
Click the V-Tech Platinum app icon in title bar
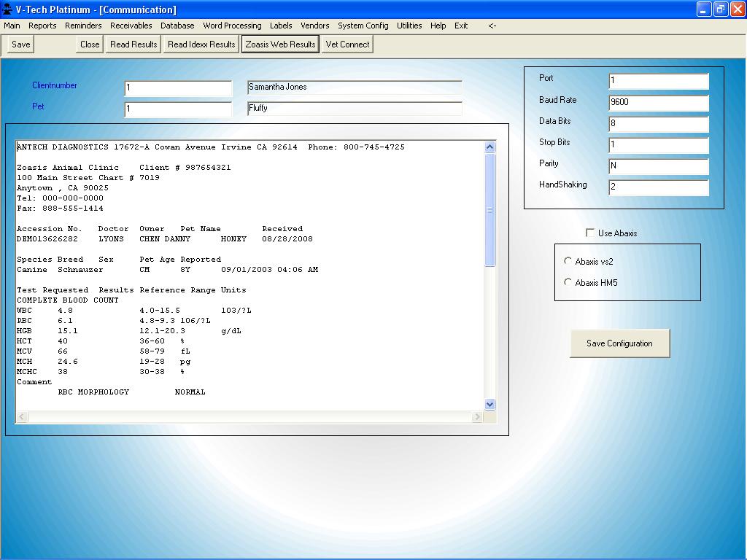click(x=7, y=9)
